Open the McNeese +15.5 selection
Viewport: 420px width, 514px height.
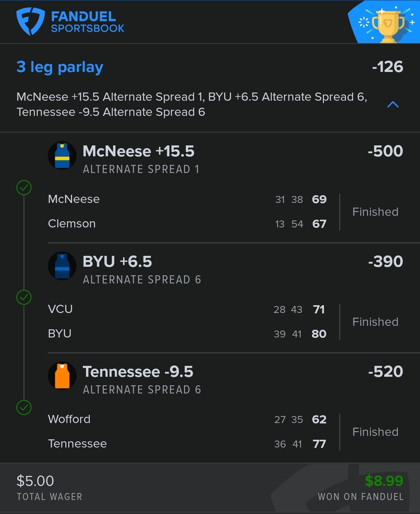pyautogui.click(x=138, y=151)
